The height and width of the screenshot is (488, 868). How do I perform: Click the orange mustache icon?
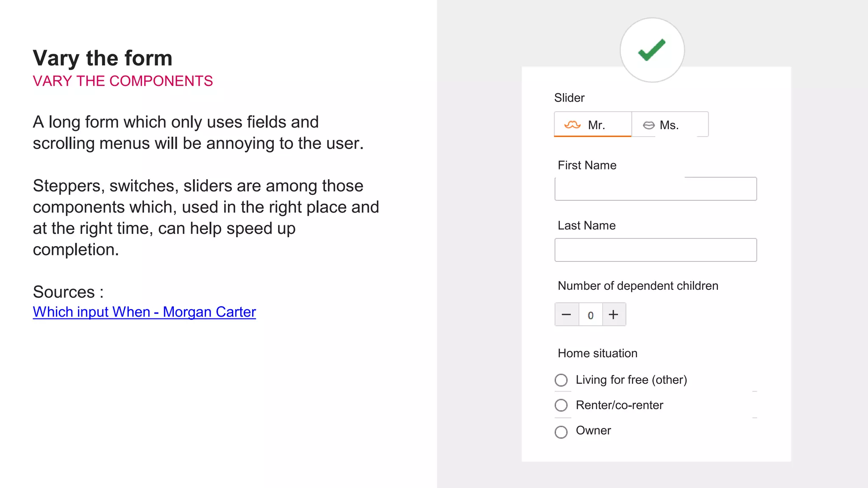click(572, 125)
